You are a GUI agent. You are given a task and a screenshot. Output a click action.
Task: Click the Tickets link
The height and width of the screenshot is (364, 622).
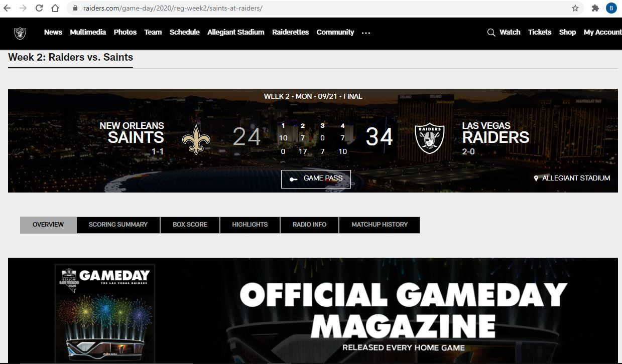coord(540,32)
